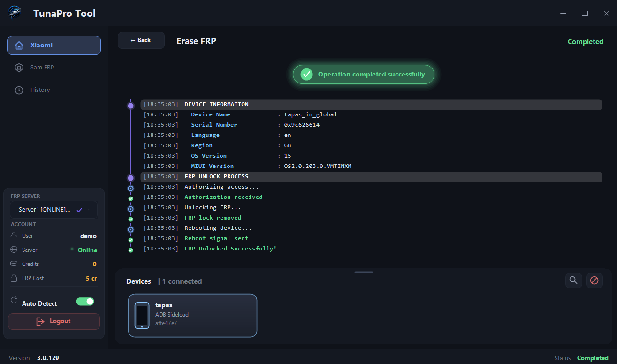Click the History clock icon
The image size is (617, 364).
tap(19, 90)
